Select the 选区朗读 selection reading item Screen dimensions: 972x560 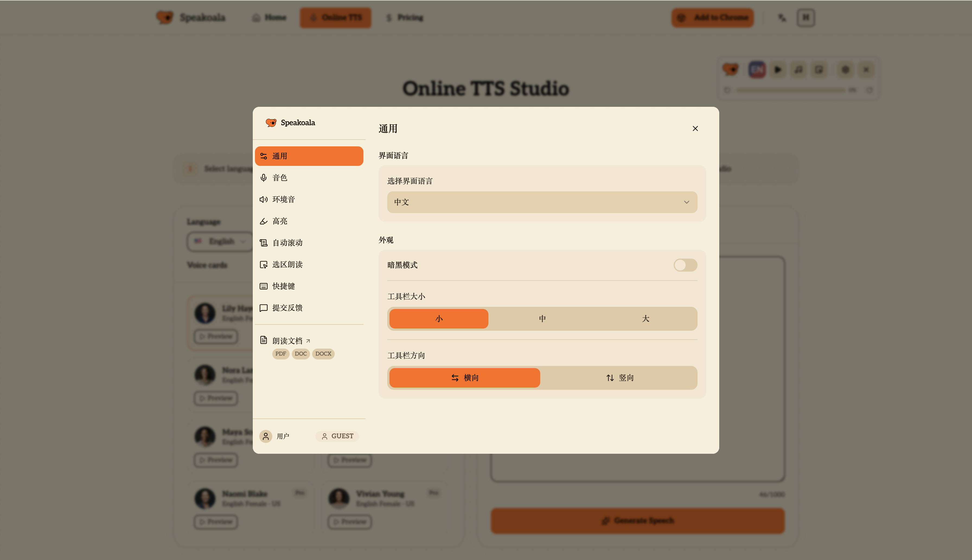tap(287, 265)
